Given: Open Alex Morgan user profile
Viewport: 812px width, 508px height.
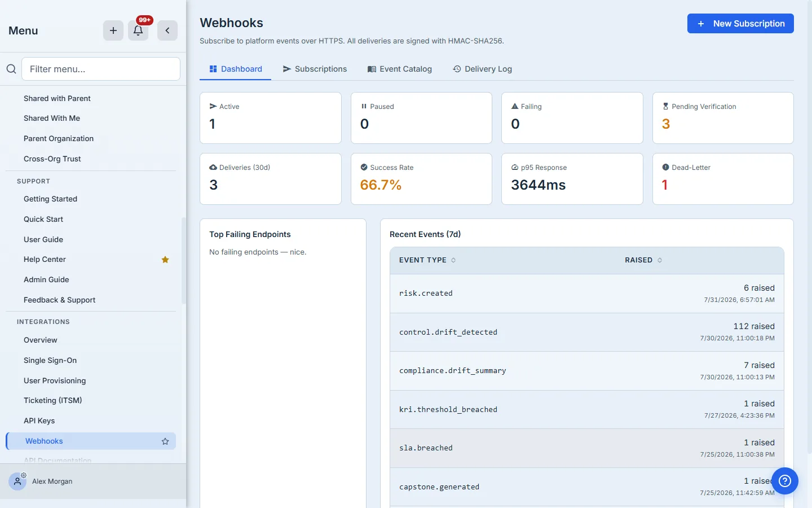Looking at the screenshot, I should 52,481.
